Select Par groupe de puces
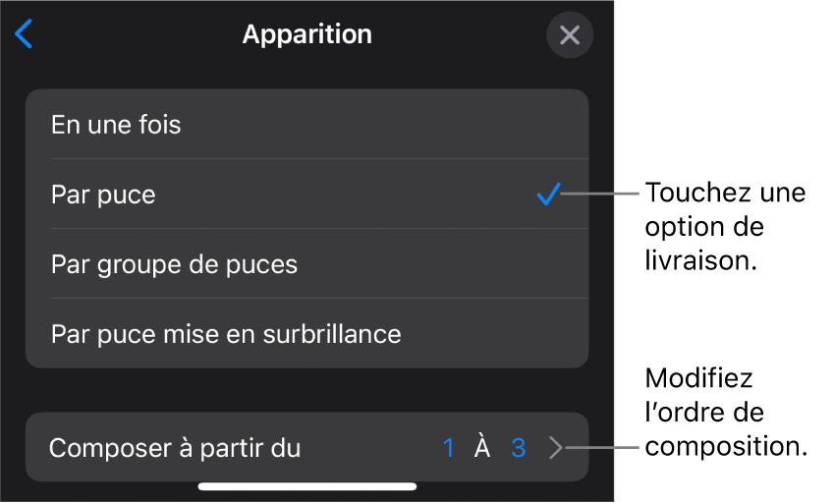834x504 pixels. [174, 264]
